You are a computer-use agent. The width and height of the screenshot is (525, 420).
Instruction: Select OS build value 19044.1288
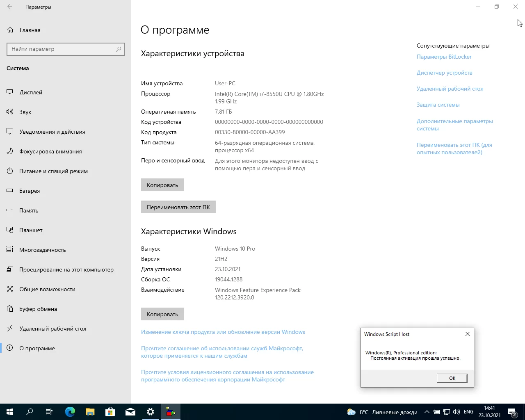pos(229,279)
